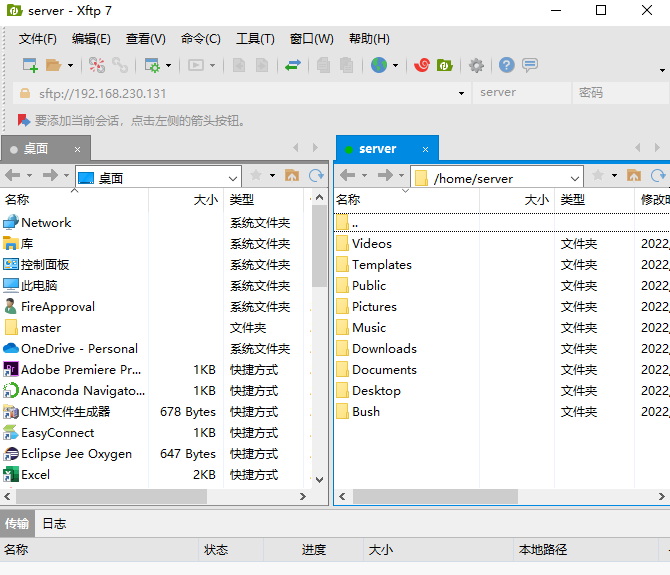Open the session properties gear-window icon

[x=152, y=65]
